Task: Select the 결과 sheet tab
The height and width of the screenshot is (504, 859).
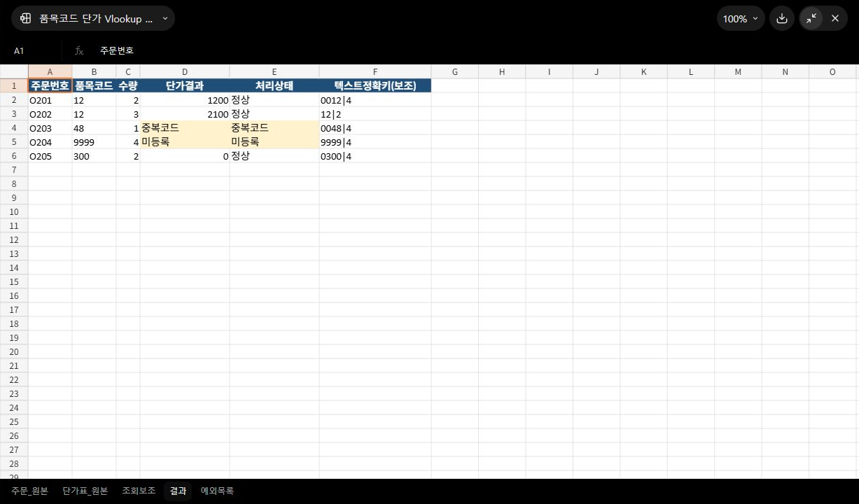Action: click(178, 491)
